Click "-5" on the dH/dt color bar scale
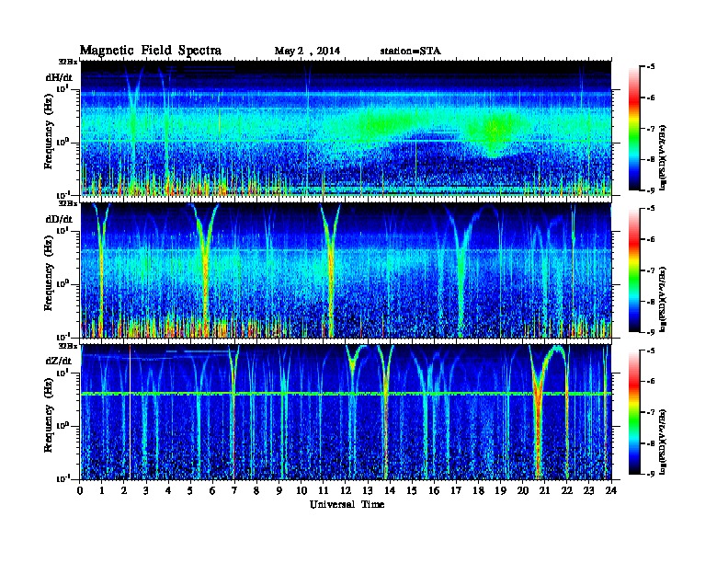Image resolution: width=728 pixels, height=563 pixels. [x=651, y=67]
